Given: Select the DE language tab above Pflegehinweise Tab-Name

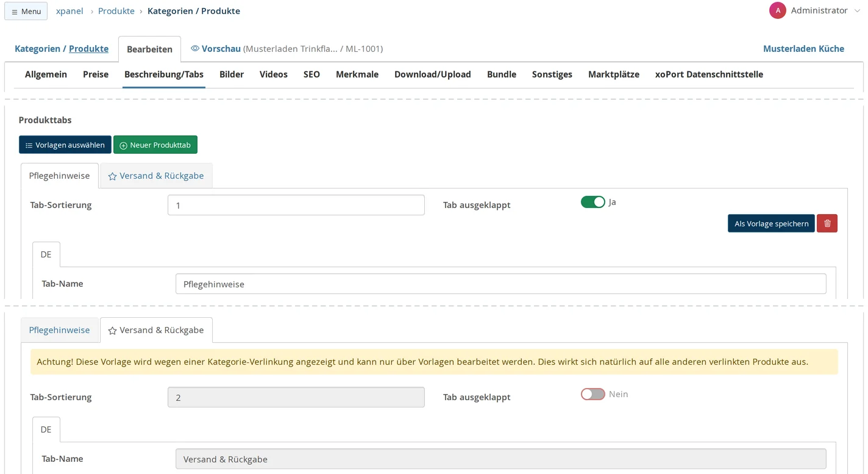Looking at the screenshot, I should [46, 254].
